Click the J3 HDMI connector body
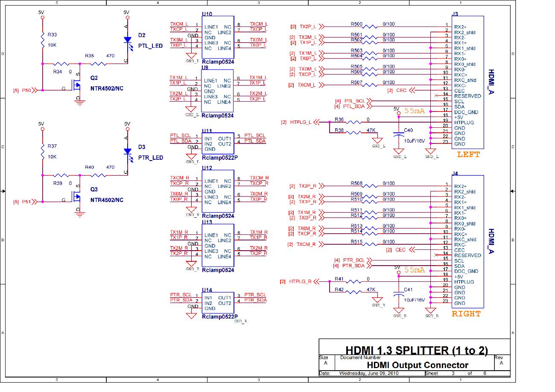Screen dimensions: 555x392 pyautogui.click(x=467, y=82)
